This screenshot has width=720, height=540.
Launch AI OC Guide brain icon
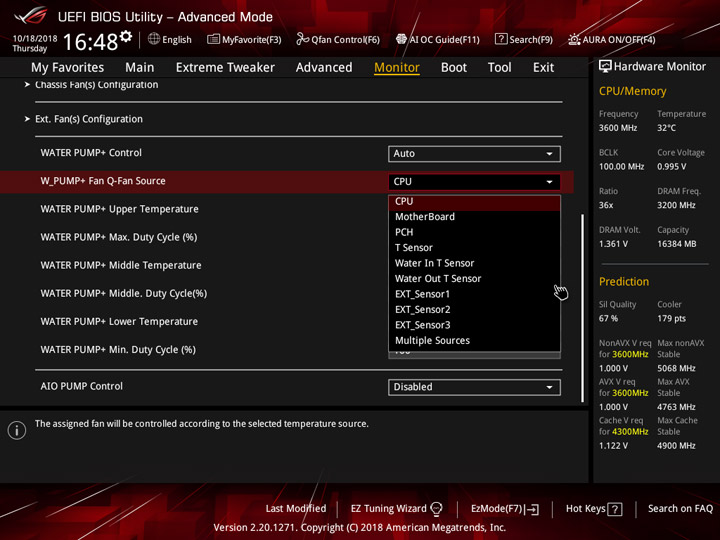click(401, 39)
